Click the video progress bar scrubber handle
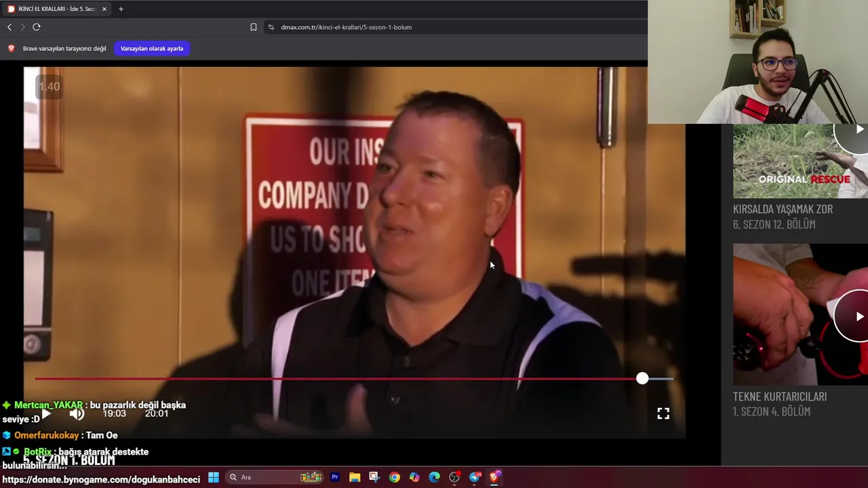This screenshot has width=868, height=488. point(642,378)
